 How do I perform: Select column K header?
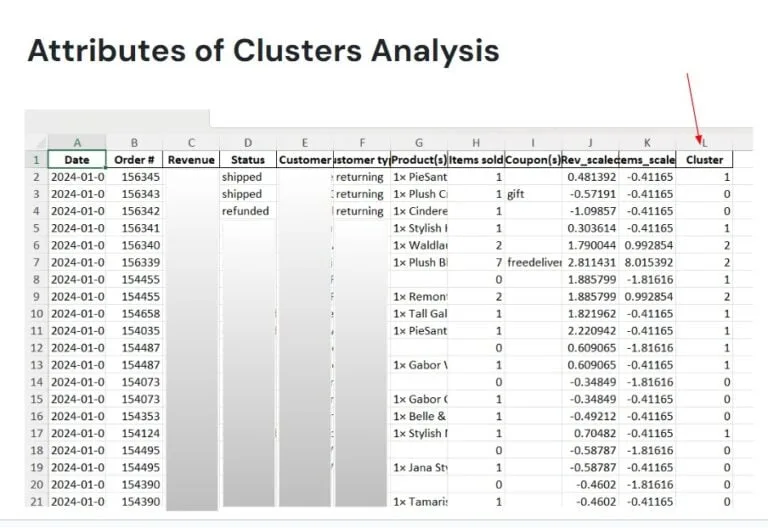point(647,143)
